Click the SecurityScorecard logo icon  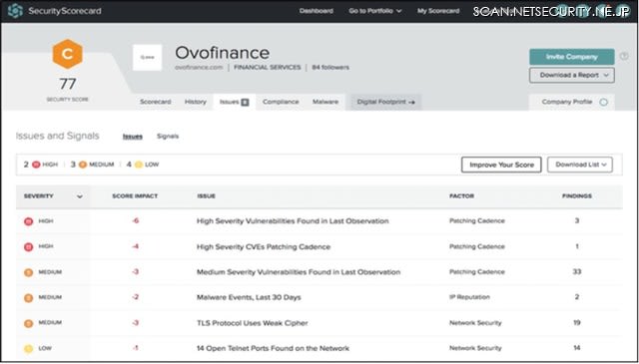point(16,11)
